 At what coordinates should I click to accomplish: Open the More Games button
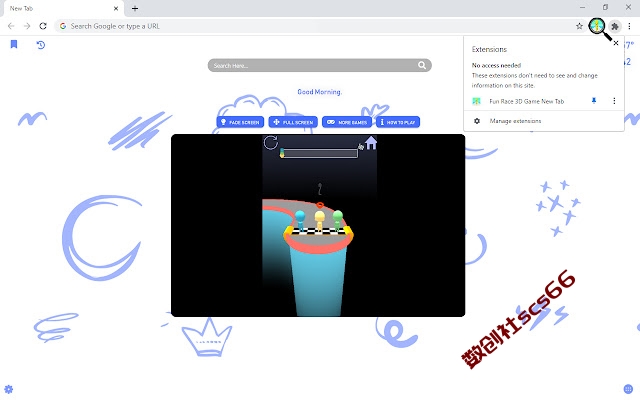point(347,122)
